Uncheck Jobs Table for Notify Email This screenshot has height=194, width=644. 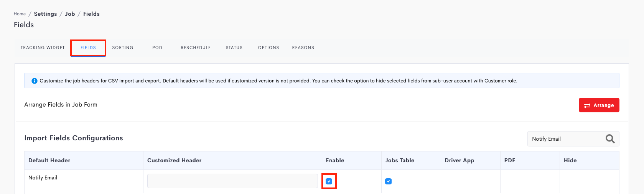click(388, 181)
